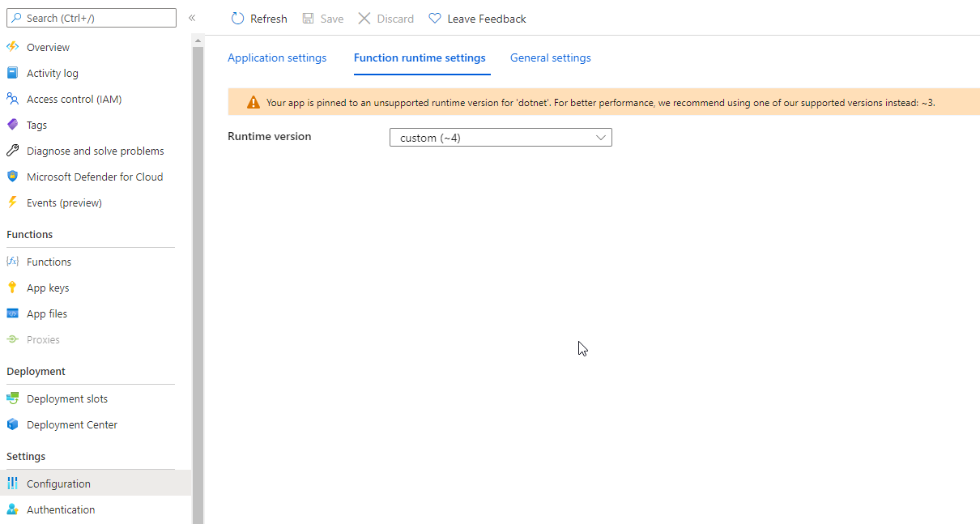Select the Function runtime settings tab
The width and height of the screenshot is (980, 524).
pos(420,58)
